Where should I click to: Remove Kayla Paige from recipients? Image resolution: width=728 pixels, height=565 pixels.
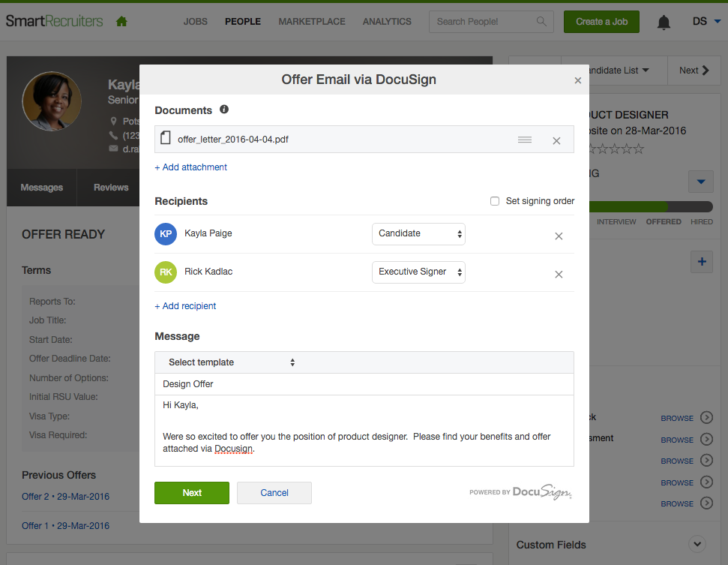(559, 236)
